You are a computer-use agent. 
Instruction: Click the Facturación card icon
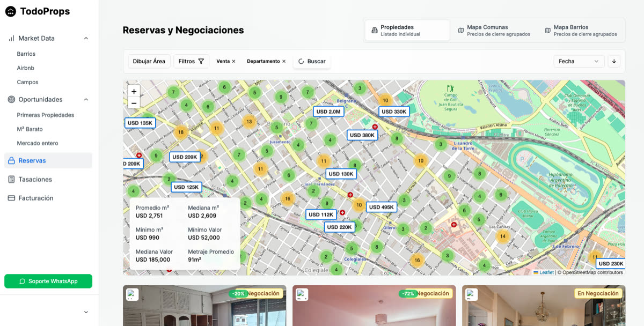pos(11,198)
